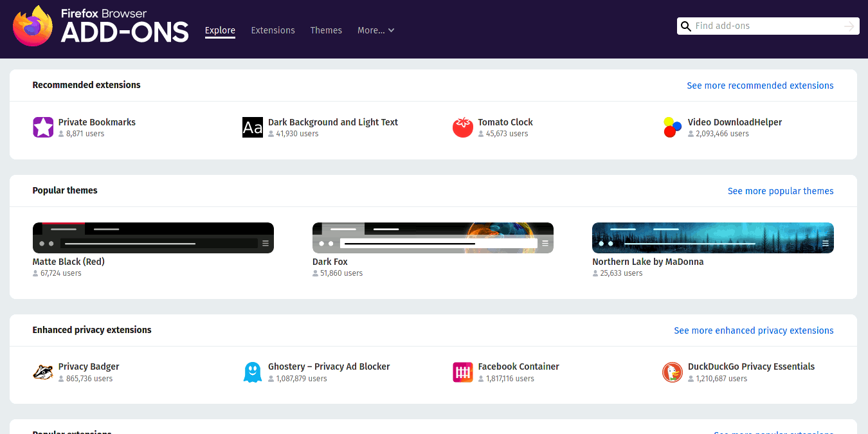Switch to the Extensions tab
The image size is (868, 434).
273,30
